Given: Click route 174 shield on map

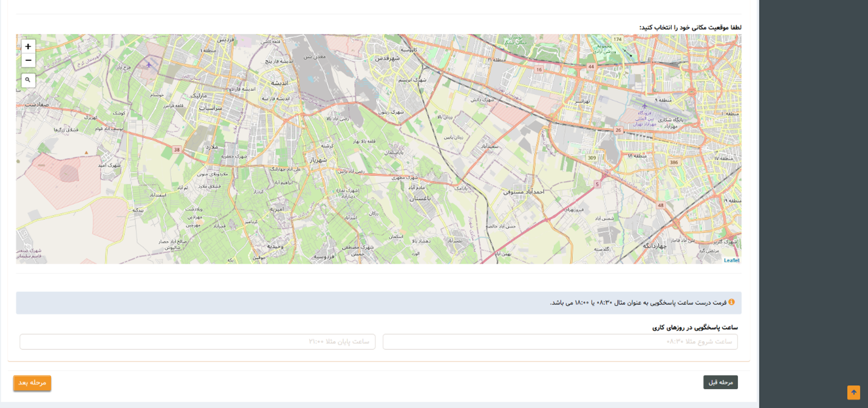Looking at the screenshot, I should pyautogui.click(x=618, y=40).
